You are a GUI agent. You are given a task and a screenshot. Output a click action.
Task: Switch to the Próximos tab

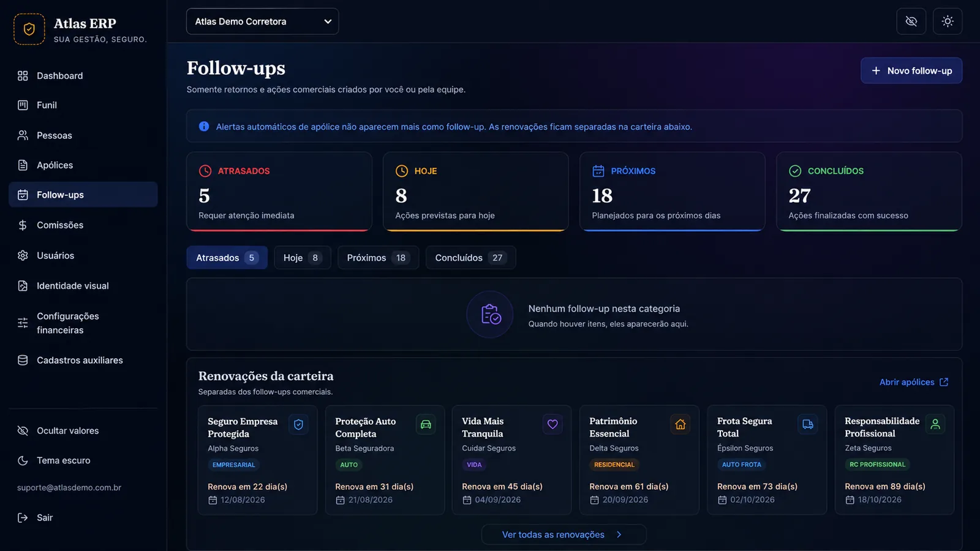click(378, 258)
